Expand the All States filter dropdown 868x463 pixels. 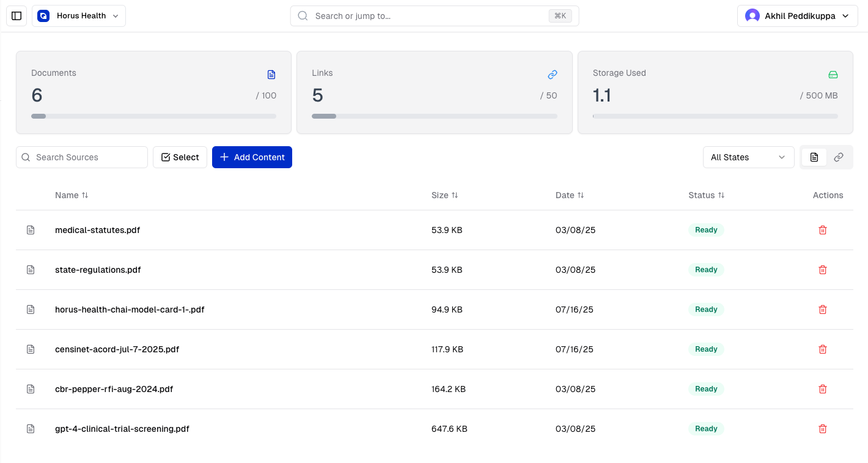pos(748,157)
